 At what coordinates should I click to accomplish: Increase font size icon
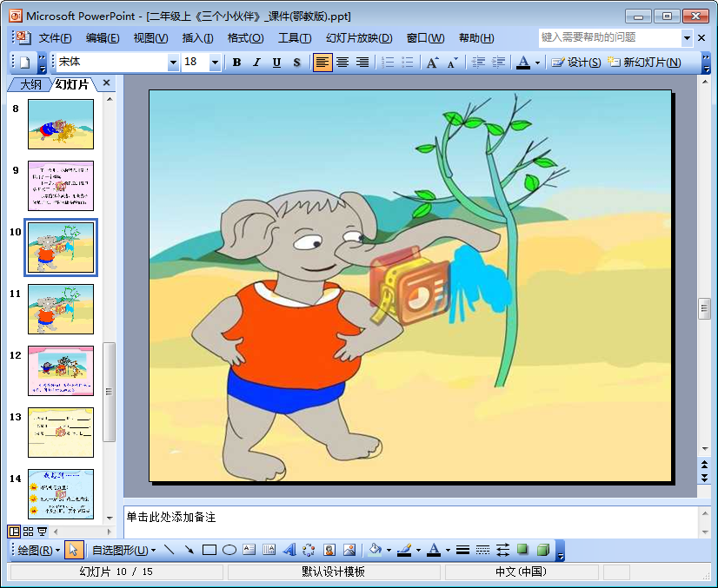(432, 63)
